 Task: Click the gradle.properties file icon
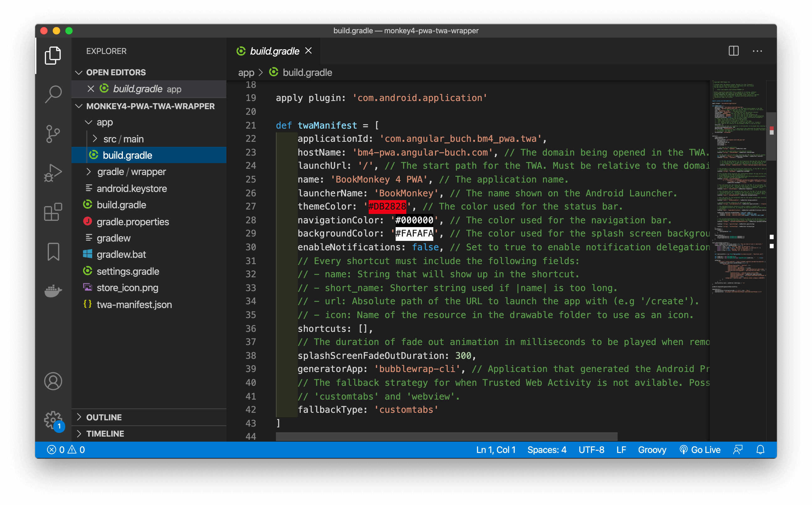point(87,221)
